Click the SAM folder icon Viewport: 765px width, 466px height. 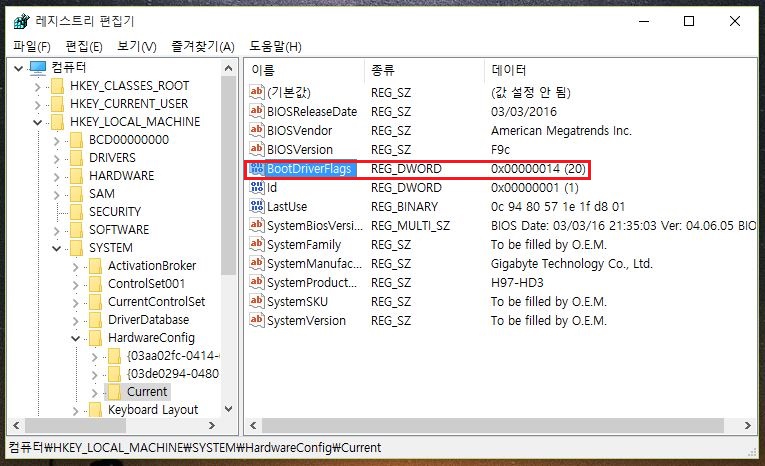[77, 194]
